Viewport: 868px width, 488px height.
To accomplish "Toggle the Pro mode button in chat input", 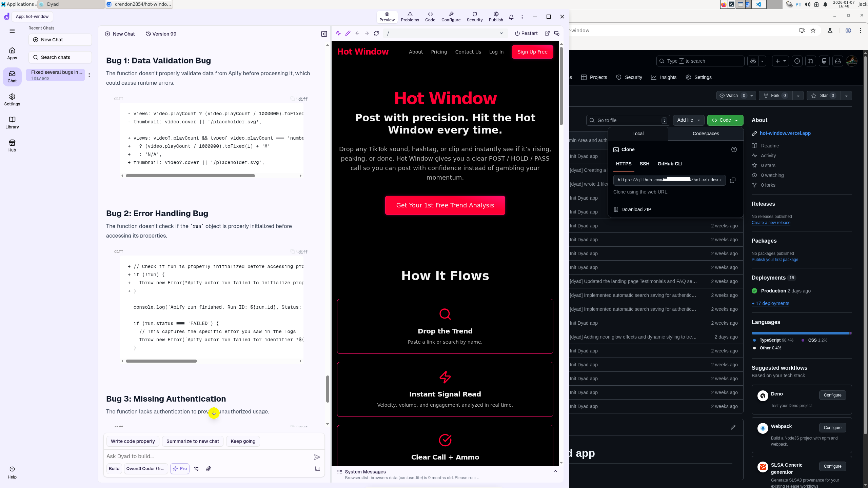I will point(180,469).
